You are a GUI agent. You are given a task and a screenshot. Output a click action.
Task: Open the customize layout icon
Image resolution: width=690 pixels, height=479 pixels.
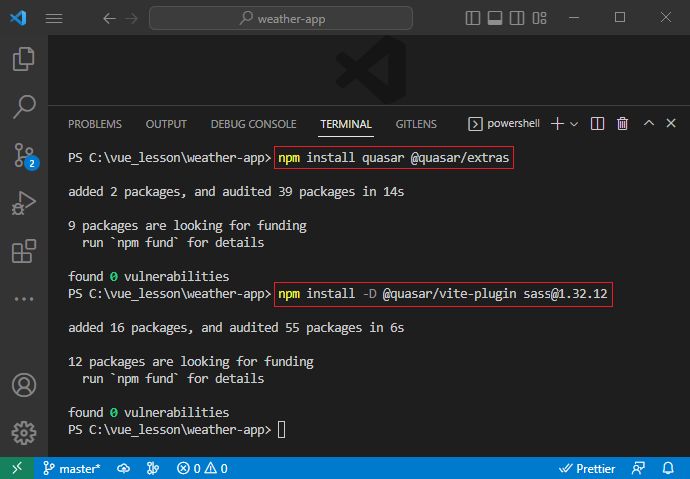(539, 18)
